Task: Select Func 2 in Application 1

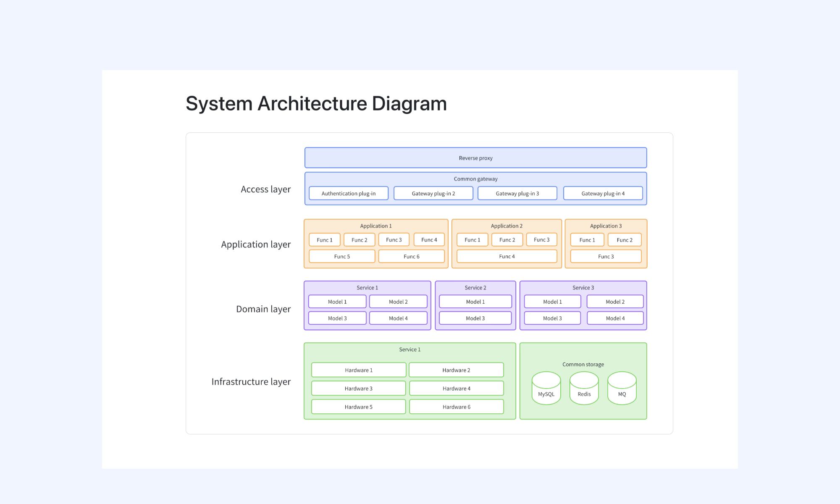Action: [x=360, y=240]
